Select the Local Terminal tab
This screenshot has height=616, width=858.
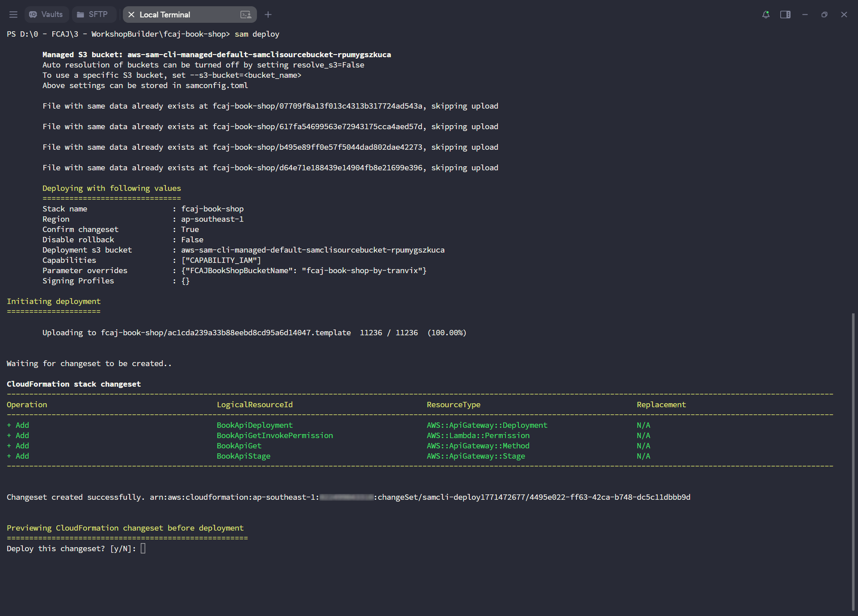click(x=189, y=14)
